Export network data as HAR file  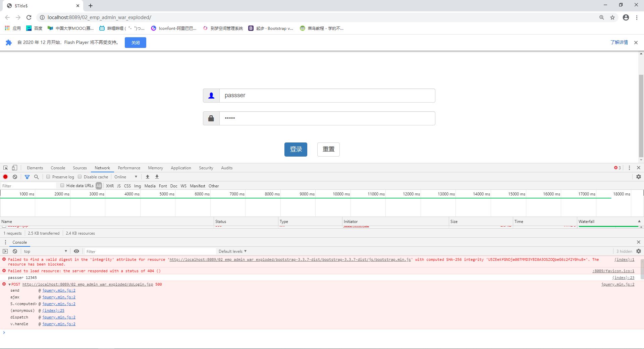157,177
